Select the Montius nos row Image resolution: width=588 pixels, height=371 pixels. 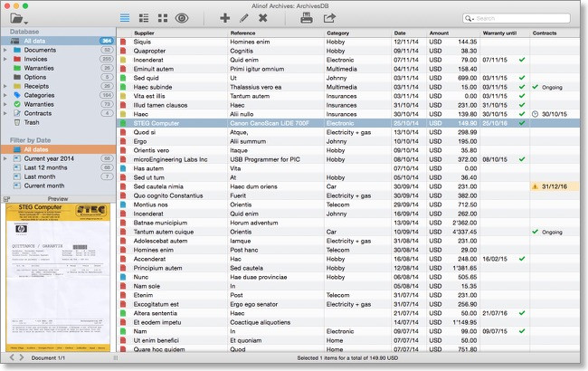[348, 205]
